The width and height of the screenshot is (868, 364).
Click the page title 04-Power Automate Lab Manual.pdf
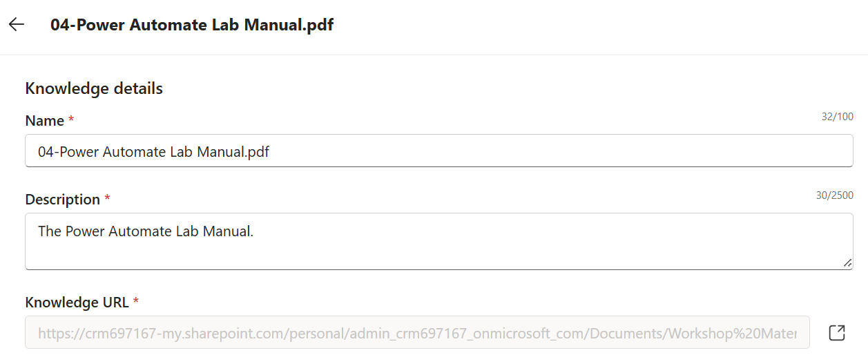(x=192, y=26)
